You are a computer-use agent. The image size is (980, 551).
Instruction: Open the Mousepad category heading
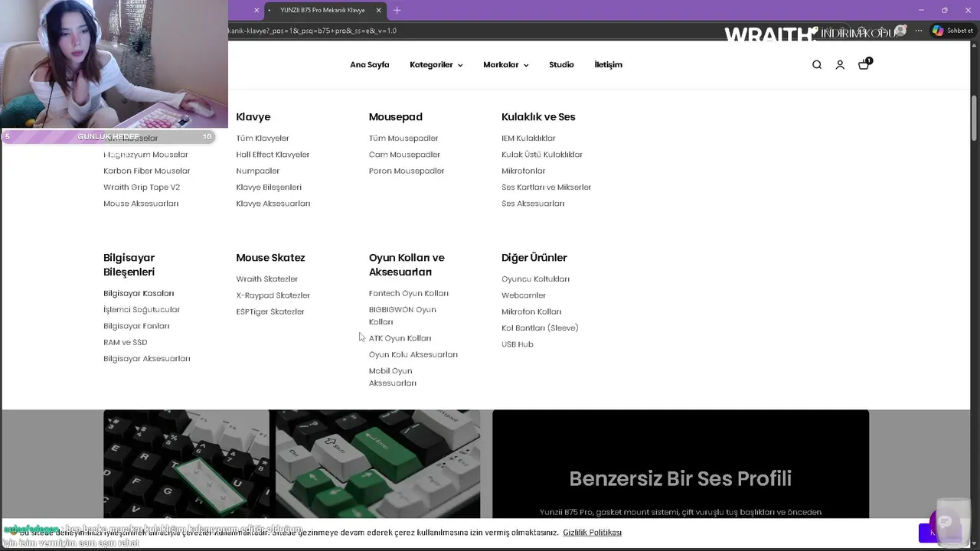coord(395,117)
